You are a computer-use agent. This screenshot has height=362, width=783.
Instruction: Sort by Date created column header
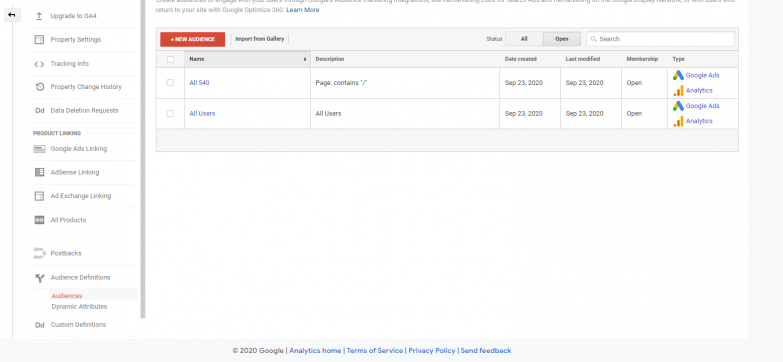(520, 59)
